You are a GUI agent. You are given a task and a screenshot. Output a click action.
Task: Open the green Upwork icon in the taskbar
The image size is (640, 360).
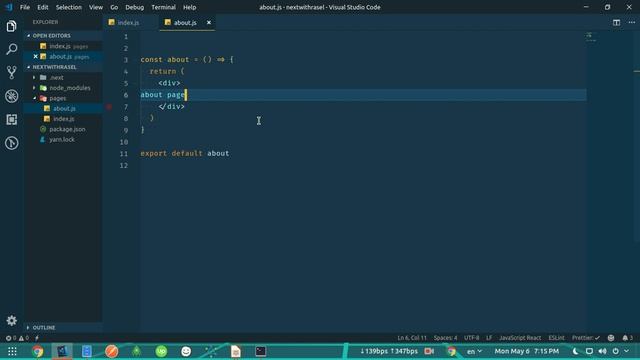[x=161, y=351]
